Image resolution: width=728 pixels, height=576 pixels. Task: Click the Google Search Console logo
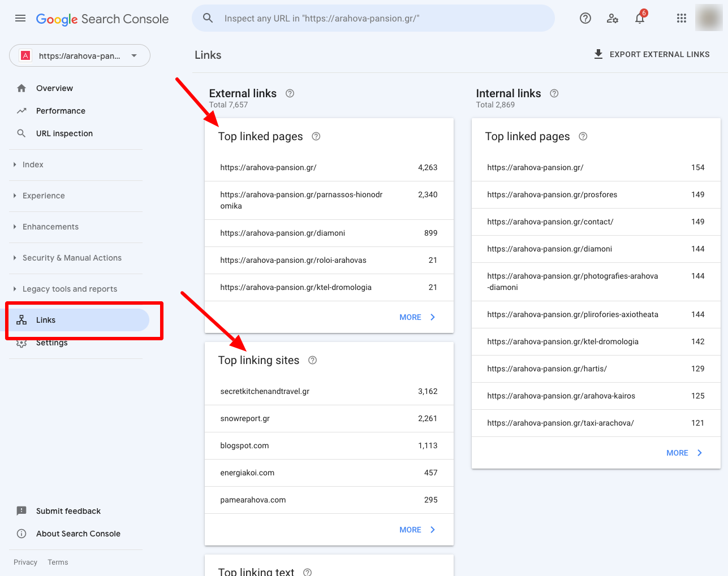tap(102, 19)
